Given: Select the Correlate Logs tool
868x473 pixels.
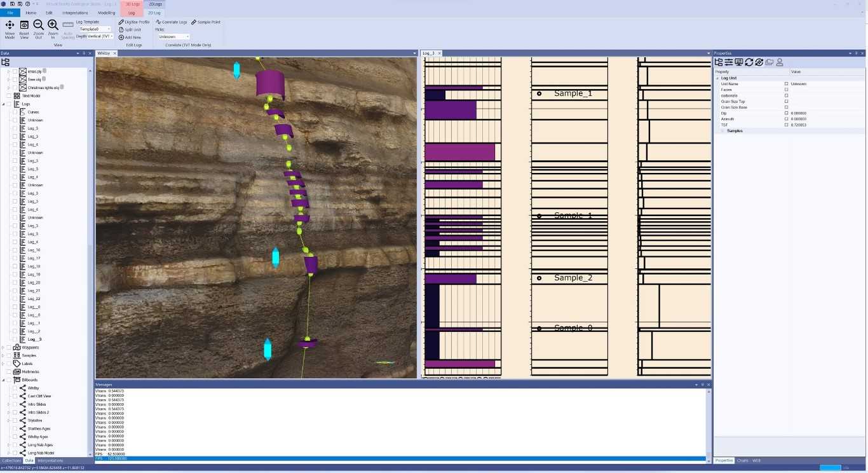Looking at the screenshot, I should click(171, 21).
